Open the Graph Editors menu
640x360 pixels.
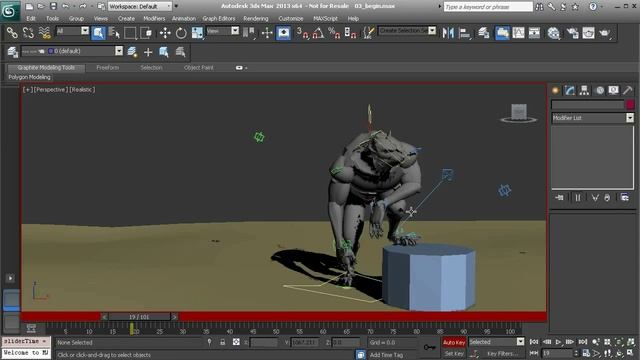coord(219,18)
